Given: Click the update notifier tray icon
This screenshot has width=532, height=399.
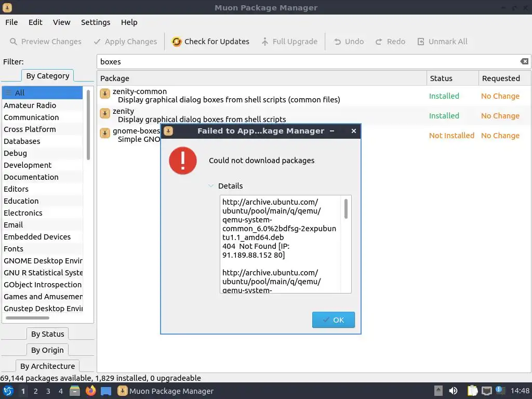Looking at the screenshot, I should pyautogui.click(x=500, y=390).
